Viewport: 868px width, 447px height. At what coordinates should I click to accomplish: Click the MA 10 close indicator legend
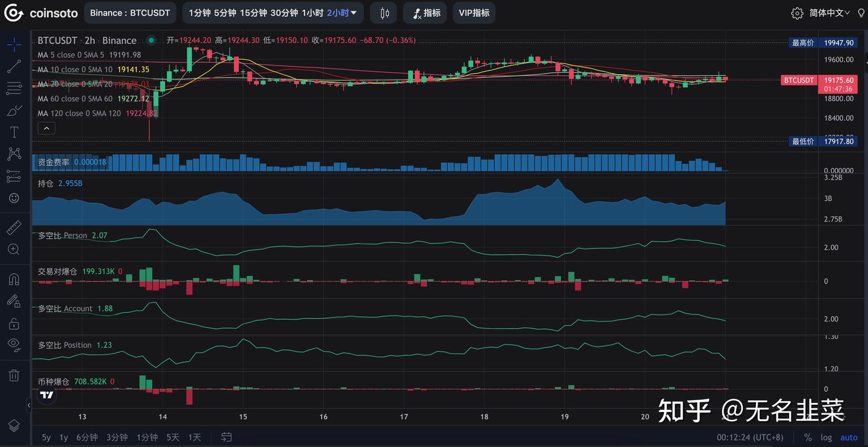point(75,69)
